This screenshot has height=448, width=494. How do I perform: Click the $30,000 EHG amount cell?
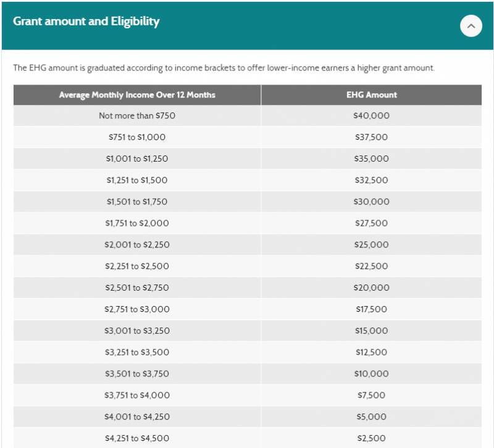pyautogui.click(x=371, y=202)
